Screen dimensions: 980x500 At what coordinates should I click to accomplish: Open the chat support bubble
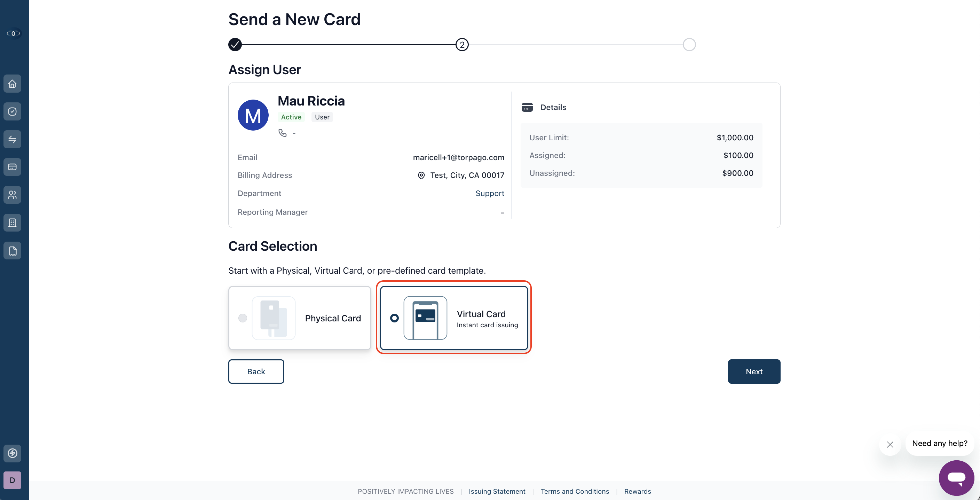pos(956,478)
